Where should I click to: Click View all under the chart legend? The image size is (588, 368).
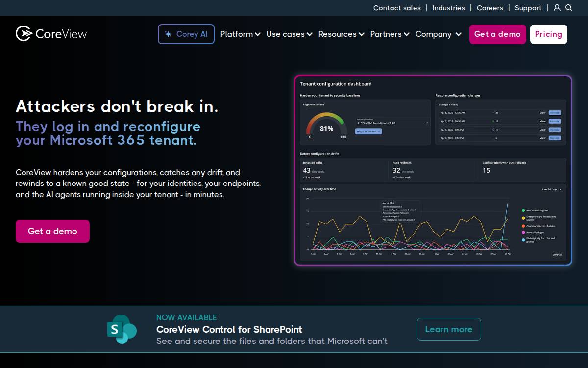tap(557, 255)
